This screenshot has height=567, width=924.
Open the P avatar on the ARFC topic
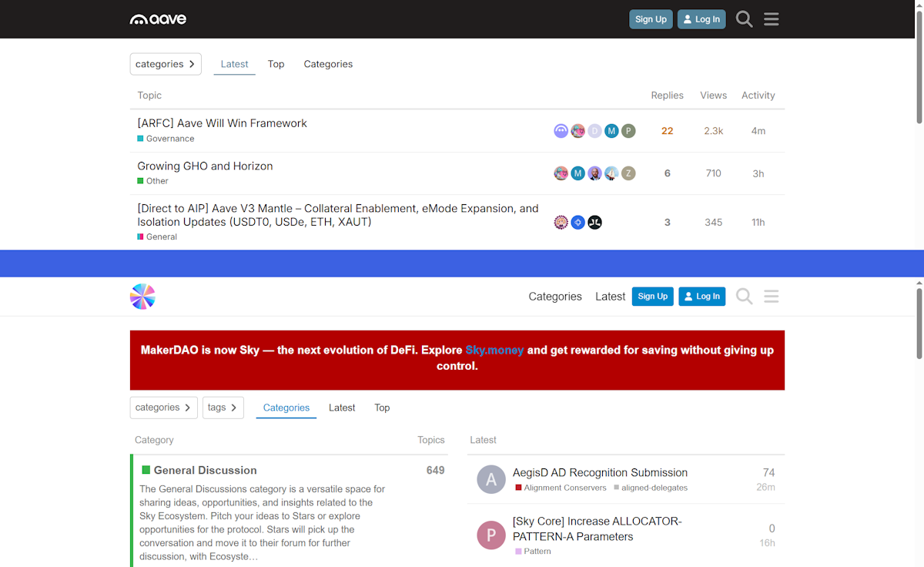pos(628,131)
